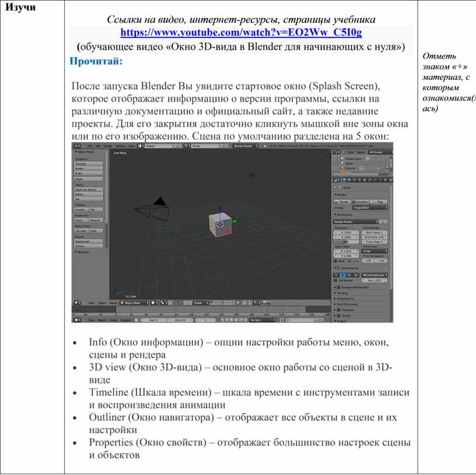Open the Add menu in Blender

pos(98,146)
